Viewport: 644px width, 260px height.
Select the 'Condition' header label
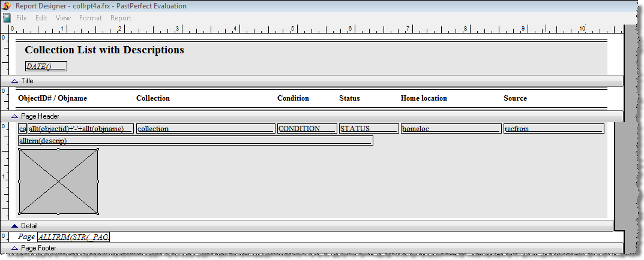(293, 98)
